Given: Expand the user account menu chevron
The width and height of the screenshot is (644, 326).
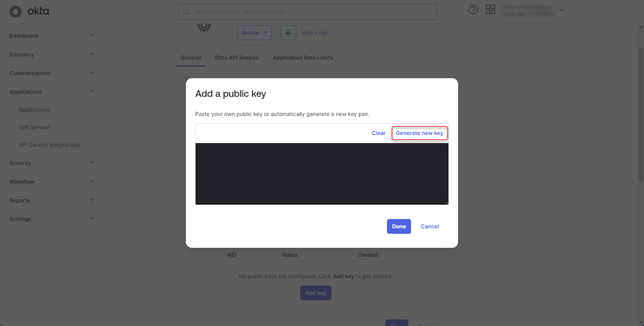Looking at the screenshot, I should (562, 10).
